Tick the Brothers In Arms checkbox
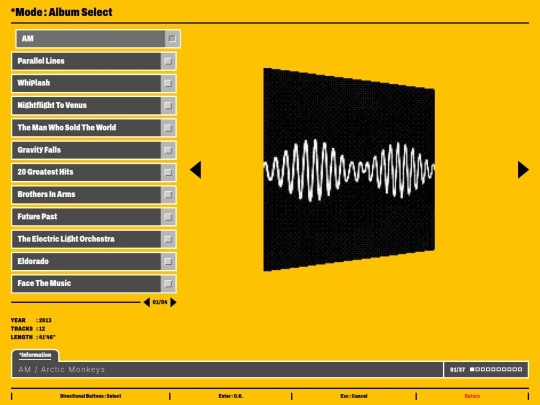540x405 pixels. click(x=168, y=195)
